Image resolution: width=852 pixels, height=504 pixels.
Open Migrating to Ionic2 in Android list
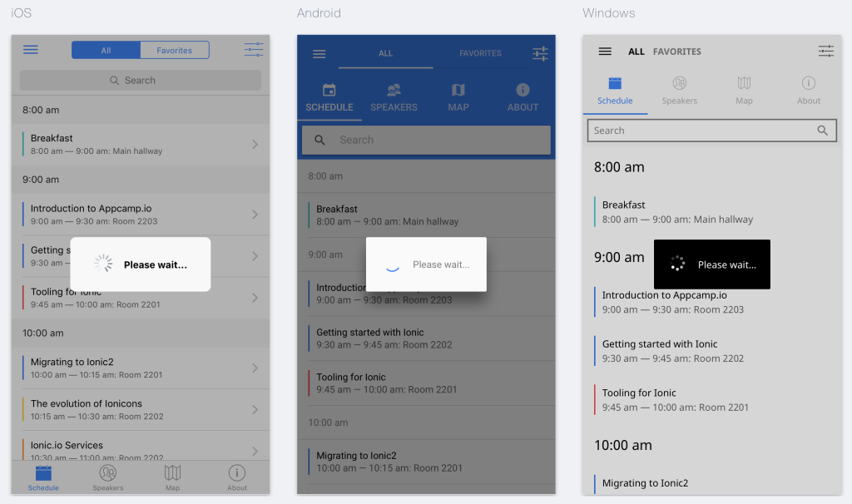click(426, 462)
